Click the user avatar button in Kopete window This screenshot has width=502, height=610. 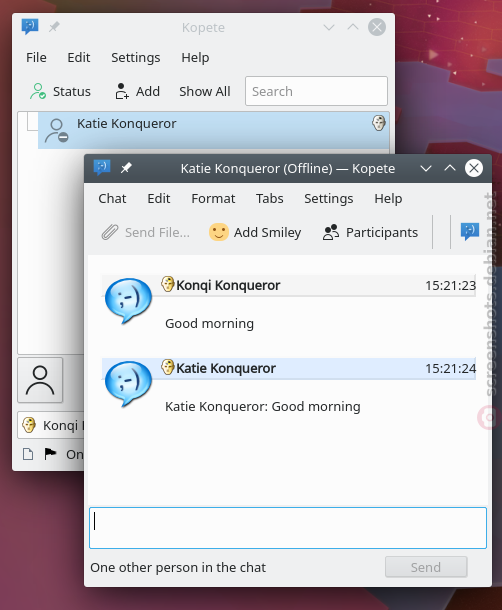pos(40,380)
